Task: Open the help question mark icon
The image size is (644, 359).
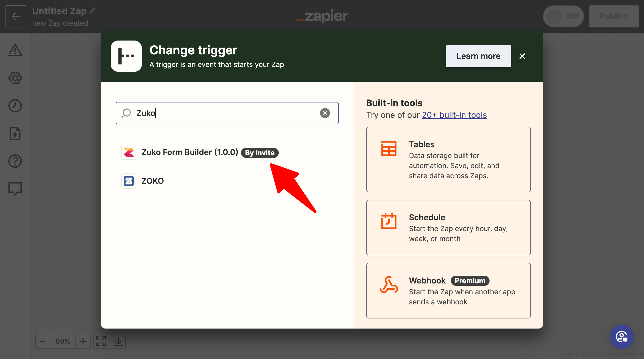Action: [x=15, y=161]
